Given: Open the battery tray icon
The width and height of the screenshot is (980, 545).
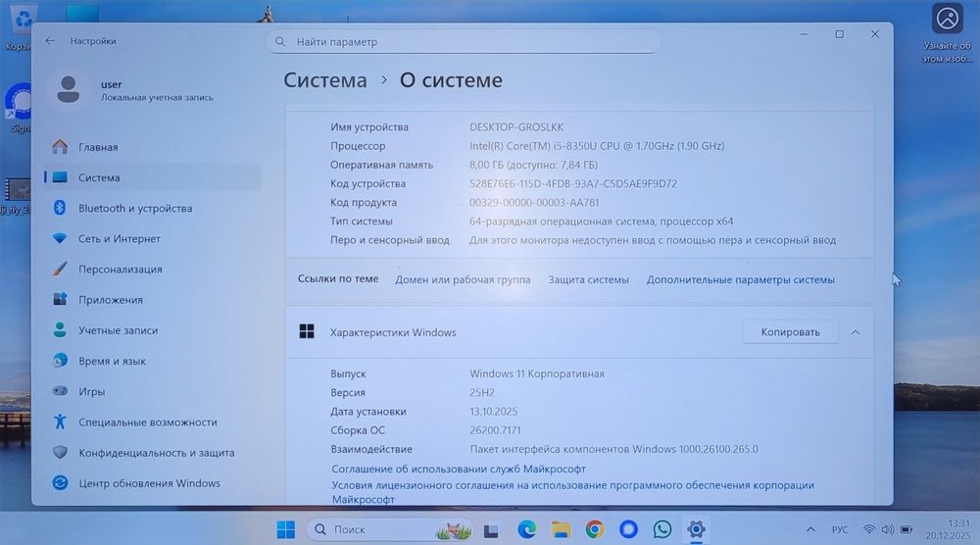Looking at the screenshot, I should (906, 530).
